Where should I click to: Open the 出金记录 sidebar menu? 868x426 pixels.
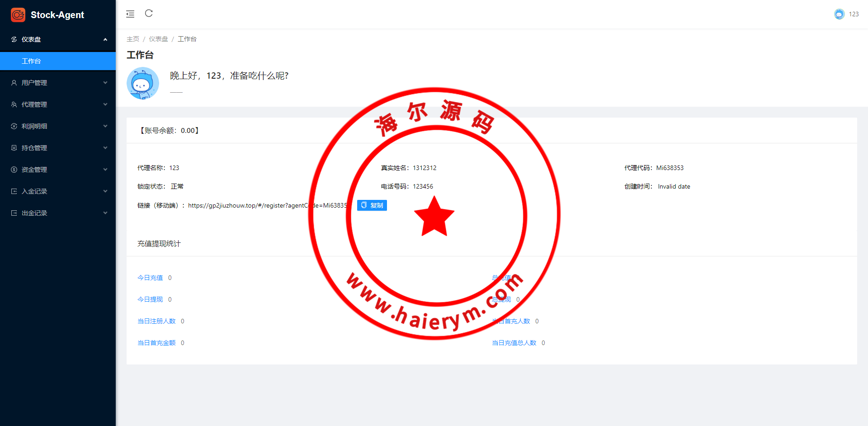pyautogui.click(x=34, y=213)
